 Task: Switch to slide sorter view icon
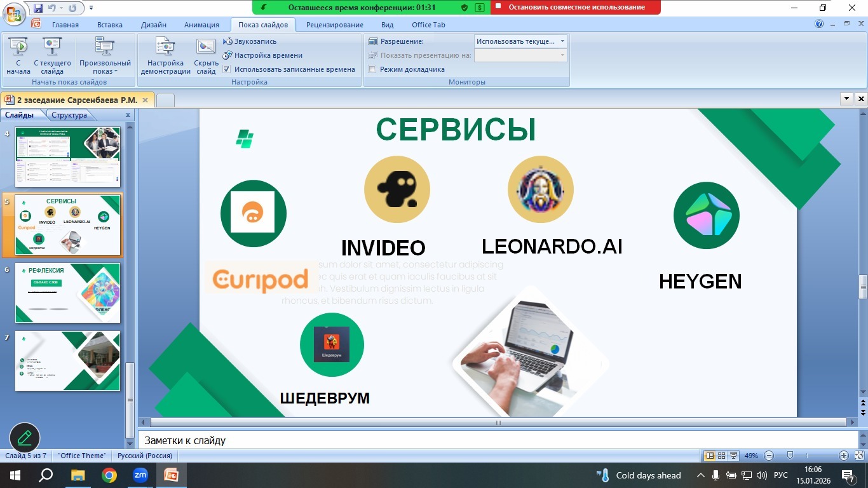tap(721, 456)
